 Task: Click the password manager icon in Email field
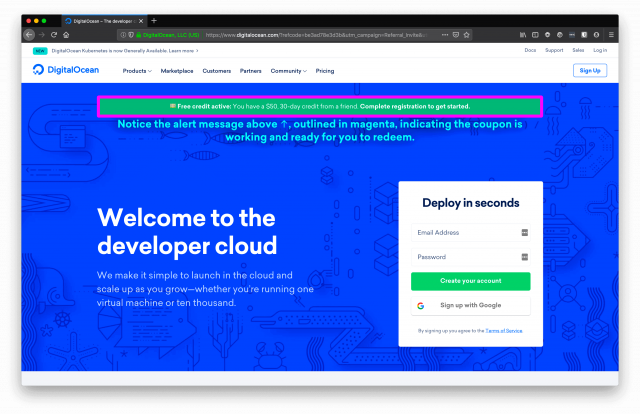pos(524,233)
